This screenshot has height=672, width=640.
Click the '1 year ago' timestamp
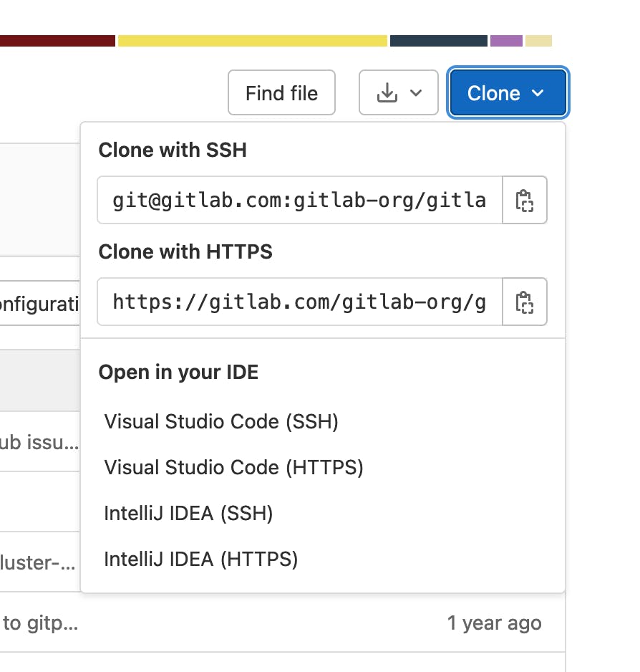[x=495, y=623]
